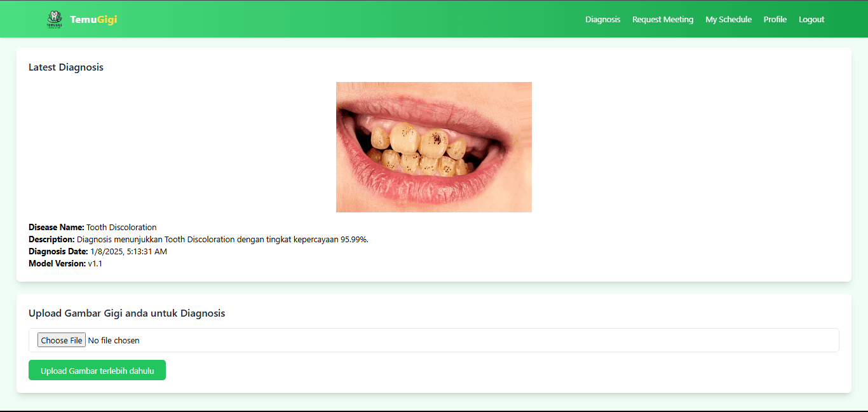Viewport: 868px width, 412px height.
Task: Log out using the Logout link
Action: pyautogui.click(x=811, y=20)
